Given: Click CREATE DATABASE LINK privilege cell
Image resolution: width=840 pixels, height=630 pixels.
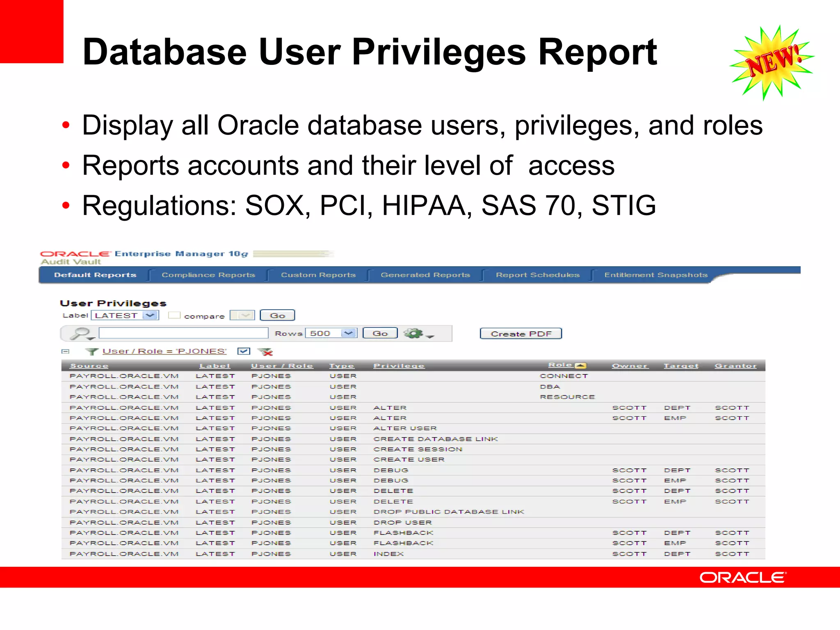Looking at the screenshot, I should (436, 439).
